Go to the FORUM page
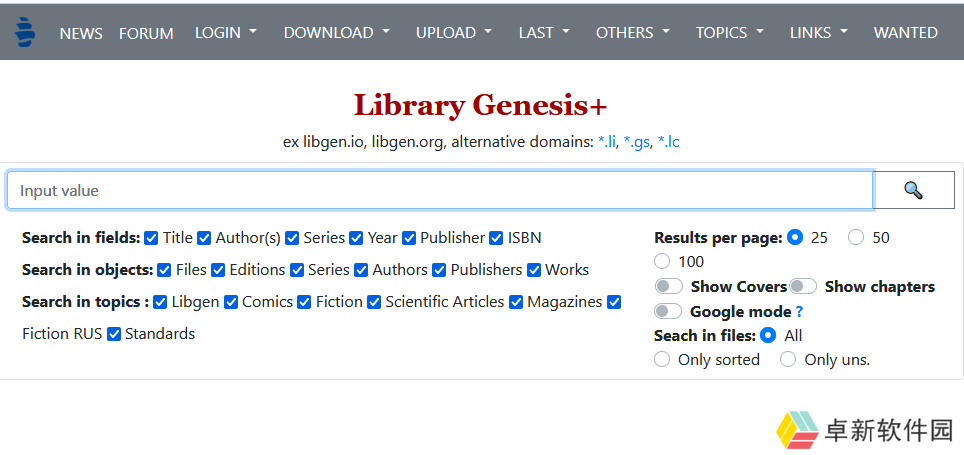This screenshot has width=964, height=455. [146, 33]
